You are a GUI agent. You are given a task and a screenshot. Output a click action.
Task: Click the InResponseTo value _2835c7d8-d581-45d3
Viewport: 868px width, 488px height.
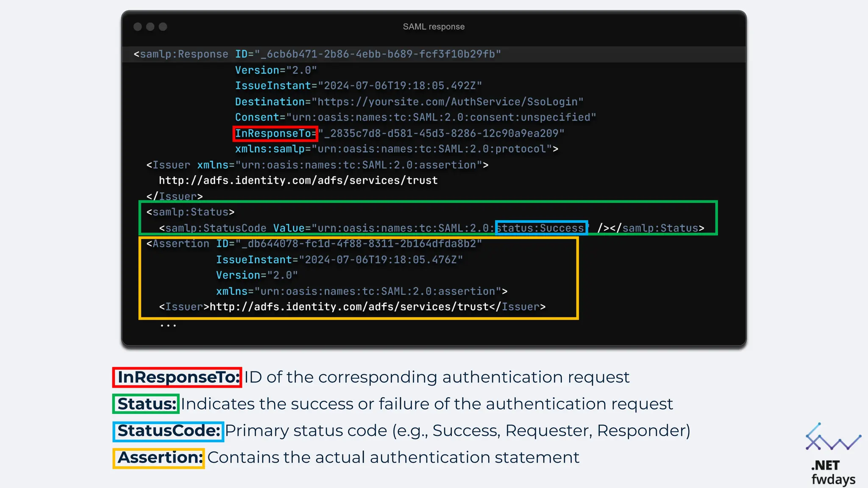[441, 133]
